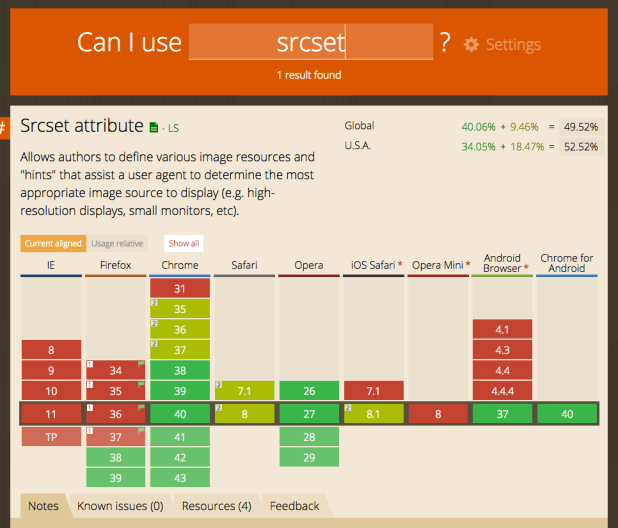Screen dimensions: 618x528
Task: Open the Srcset attribute title link
Action: pyautogui.click(x=82, y=127)
